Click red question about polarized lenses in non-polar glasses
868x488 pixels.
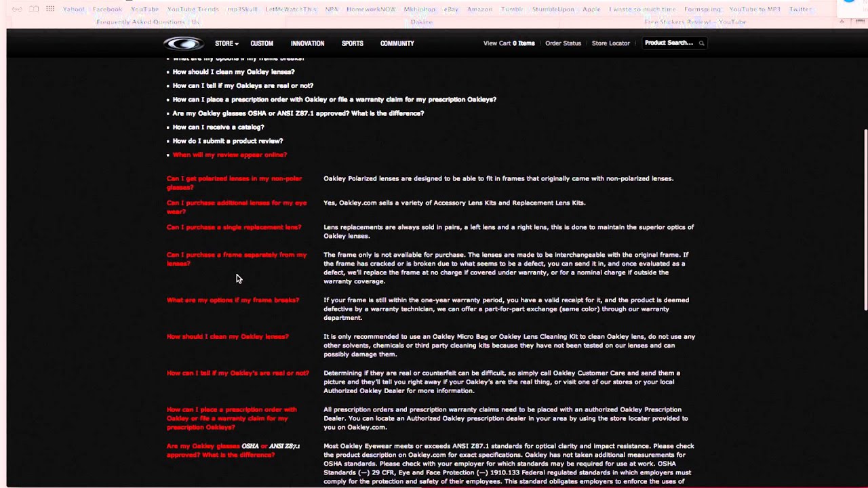coord(235,183)
